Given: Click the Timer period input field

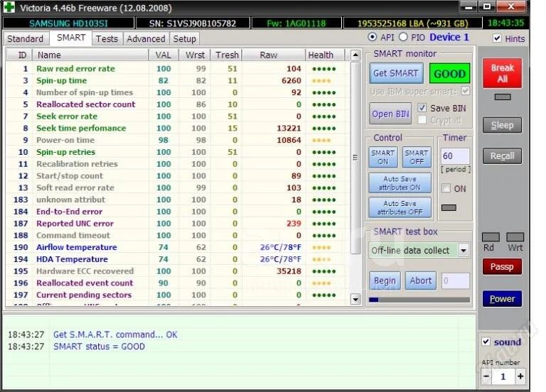Looking at the screenshot, I should pyautogui.click(x=455, y=156).
